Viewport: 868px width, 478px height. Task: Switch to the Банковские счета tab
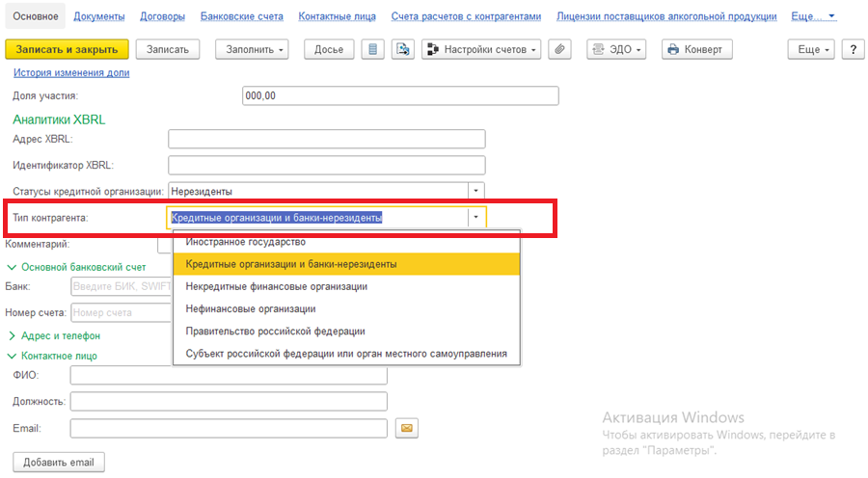coord(241,16)
